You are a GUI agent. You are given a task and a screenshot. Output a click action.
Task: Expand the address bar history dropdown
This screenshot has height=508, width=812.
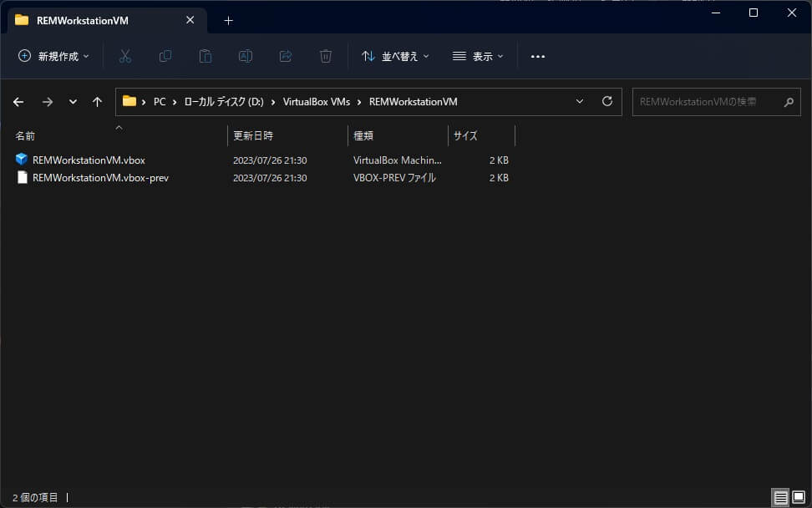pos(580,101)
